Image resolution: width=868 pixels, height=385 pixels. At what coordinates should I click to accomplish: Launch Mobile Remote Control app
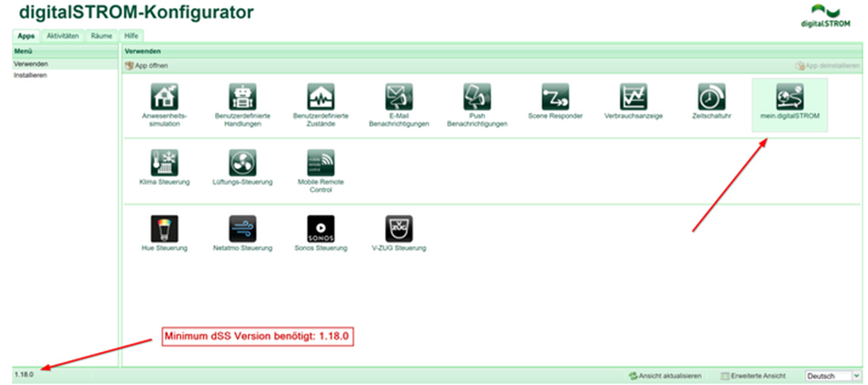321,164
